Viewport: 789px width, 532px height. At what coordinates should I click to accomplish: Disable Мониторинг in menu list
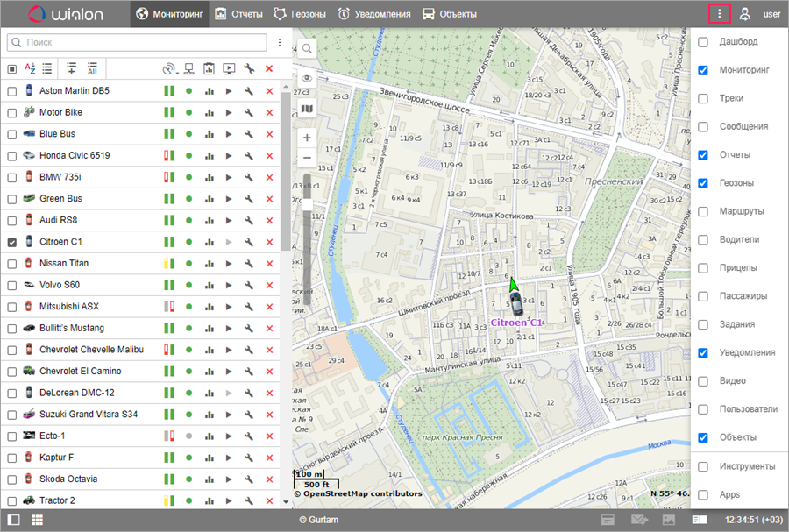pyautogui.click(x=703, y=70)
